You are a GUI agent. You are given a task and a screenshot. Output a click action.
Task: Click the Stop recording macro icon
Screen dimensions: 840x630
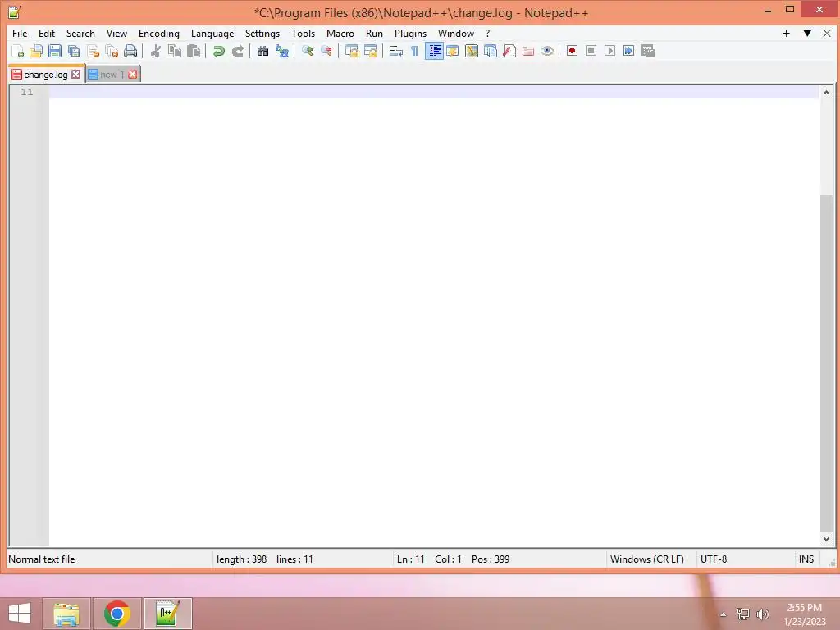click(591, 51)
